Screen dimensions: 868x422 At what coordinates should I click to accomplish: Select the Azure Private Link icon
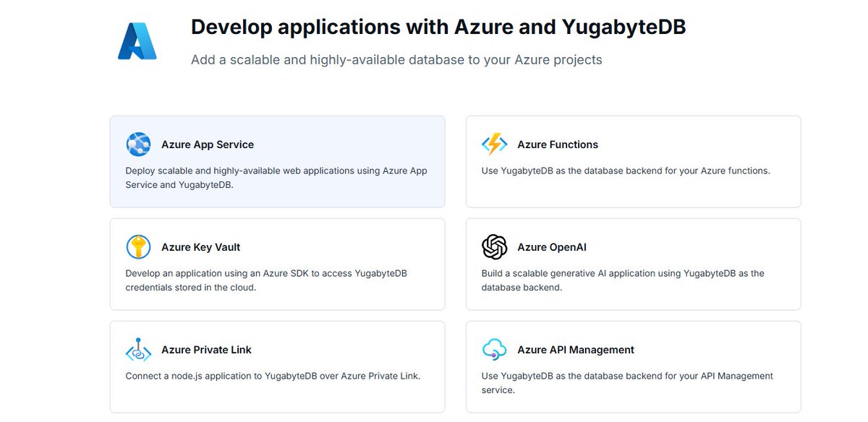click(x=139, y=350)
